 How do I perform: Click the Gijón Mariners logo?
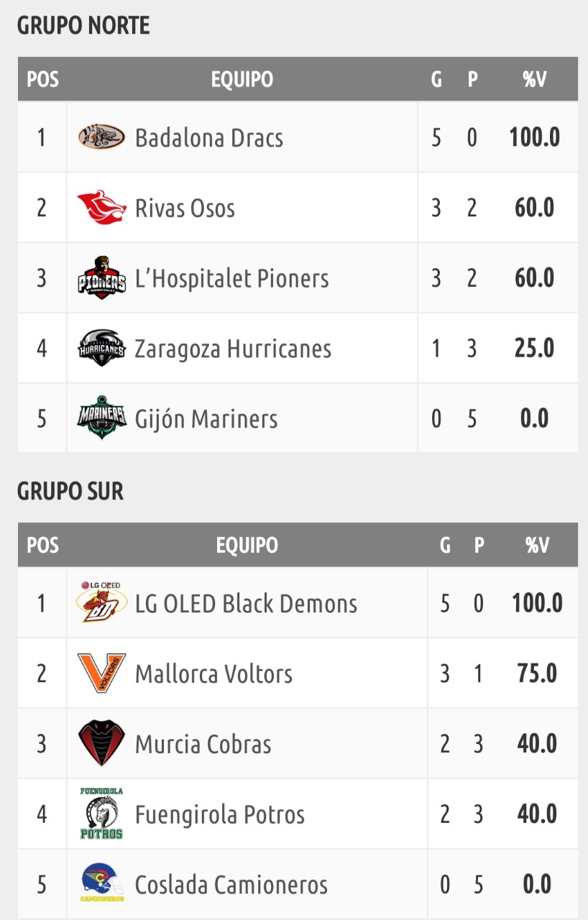point(102,418)
